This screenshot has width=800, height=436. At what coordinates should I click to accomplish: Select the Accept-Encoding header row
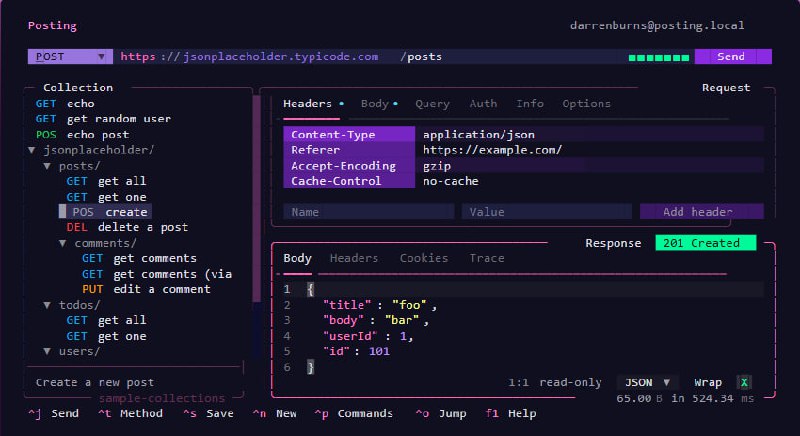[x=523, y=166]
